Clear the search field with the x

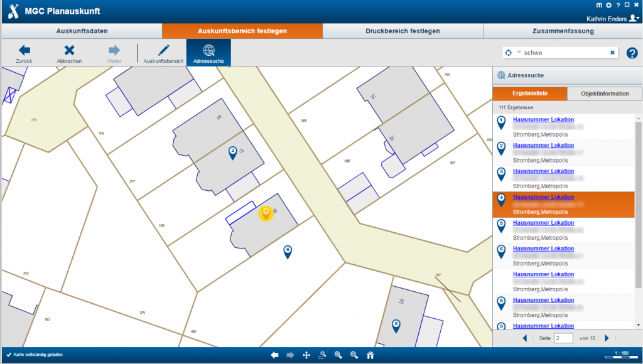612,53
